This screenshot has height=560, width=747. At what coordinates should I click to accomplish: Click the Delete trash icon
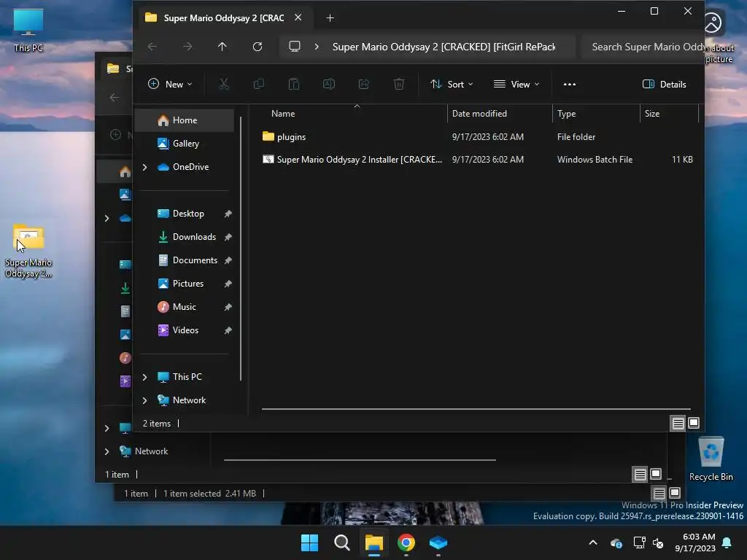coord(399,85)
